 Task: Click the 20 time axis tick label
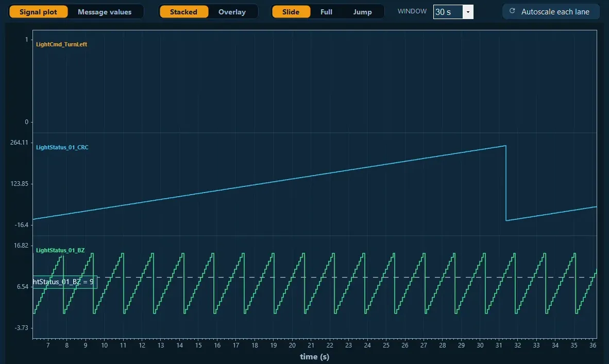pos(292,345)
